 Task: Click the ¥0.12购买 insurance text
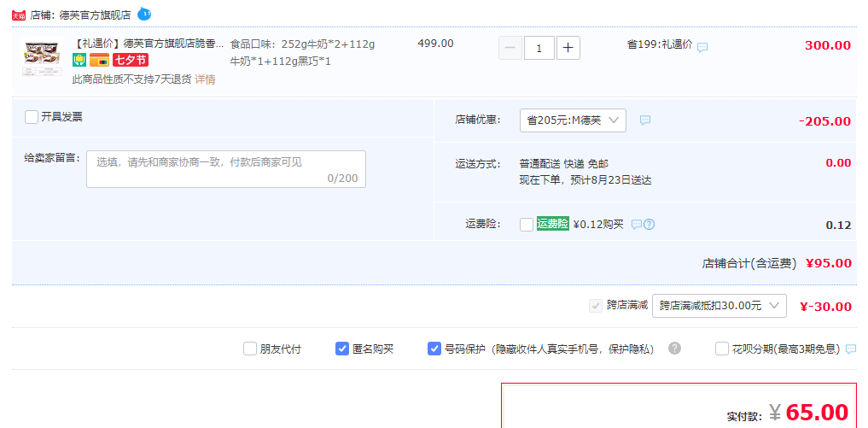coord(598,225)
